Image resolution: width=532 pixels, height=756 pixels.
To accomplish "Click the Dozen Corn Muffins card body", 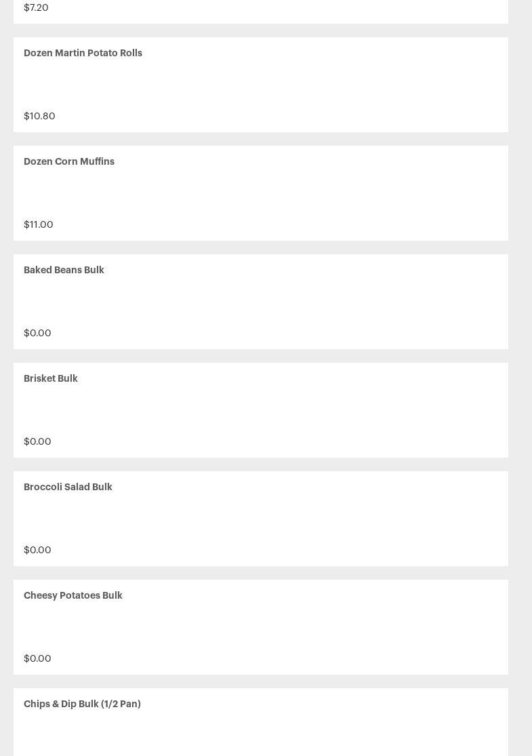I will coord(261,193).
